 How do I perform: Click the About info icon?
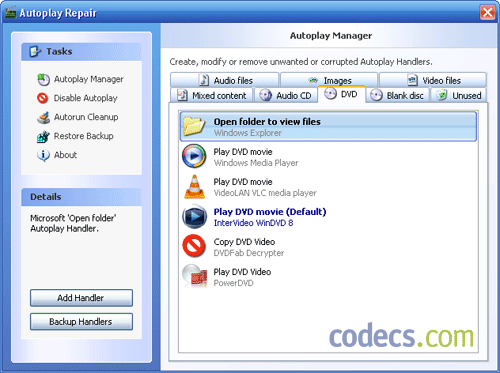tap(43, 155)
